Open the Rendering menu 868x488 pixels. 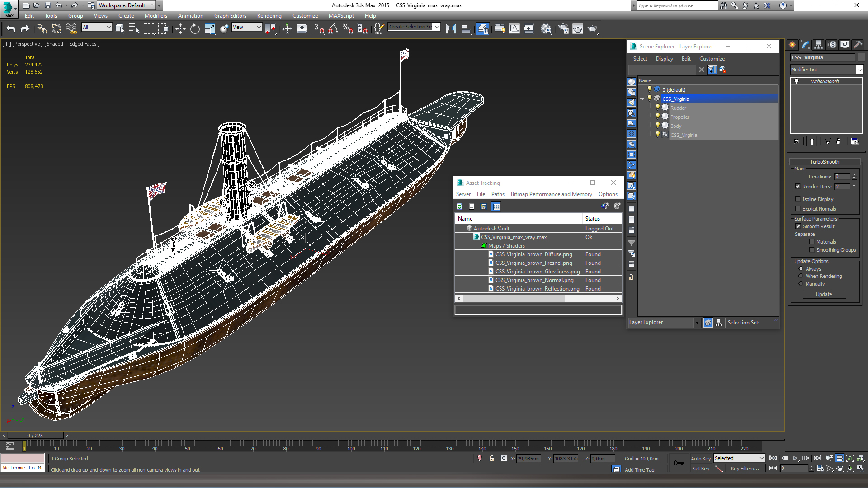269,16
